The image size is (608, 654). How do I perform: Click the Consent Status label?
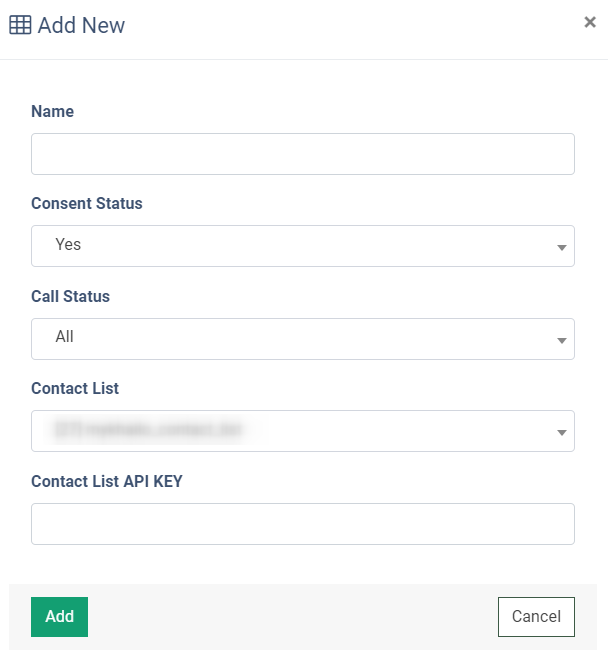87,204
